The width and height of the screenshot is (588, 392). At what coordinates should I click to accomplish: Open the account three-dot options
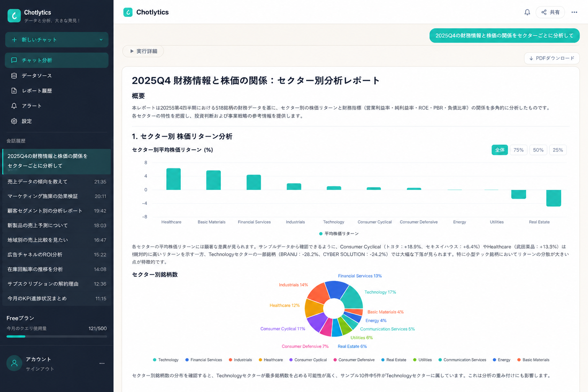[x=102, y=363]
